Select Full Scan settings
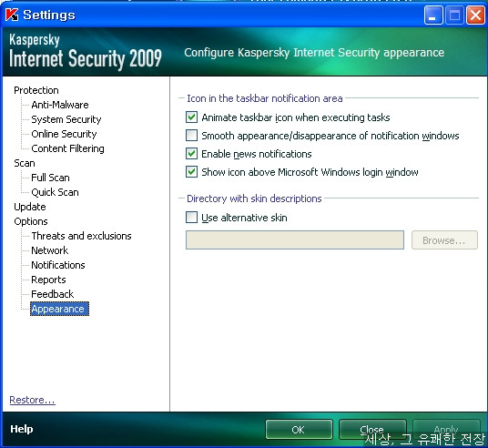This screenshot has width=488, height=448. (x=50, y=178)
